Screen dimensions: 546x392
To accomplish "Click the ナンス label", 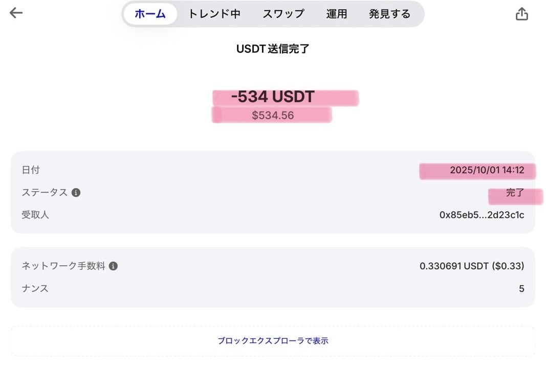I will tap(35, 288).
